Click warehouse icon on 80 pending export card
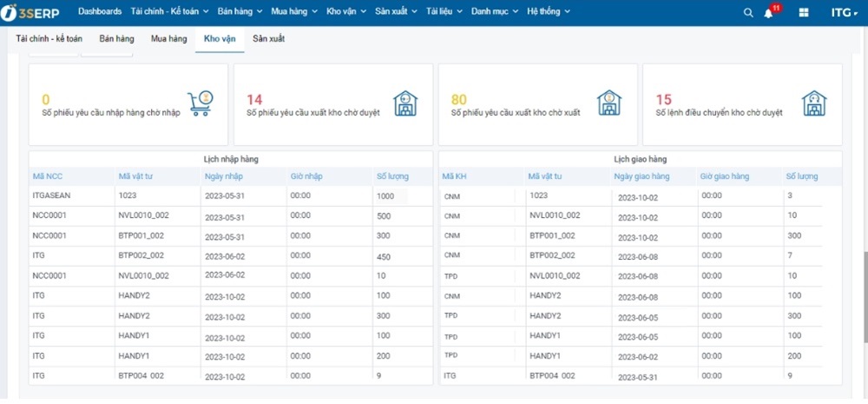The width and height of the screenshot is (868, 404). tap(609, 103)
